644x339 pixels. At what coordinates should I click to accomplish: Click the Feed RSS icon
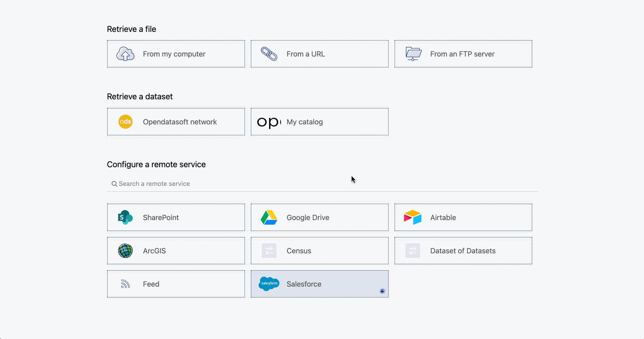coord(125,284)
